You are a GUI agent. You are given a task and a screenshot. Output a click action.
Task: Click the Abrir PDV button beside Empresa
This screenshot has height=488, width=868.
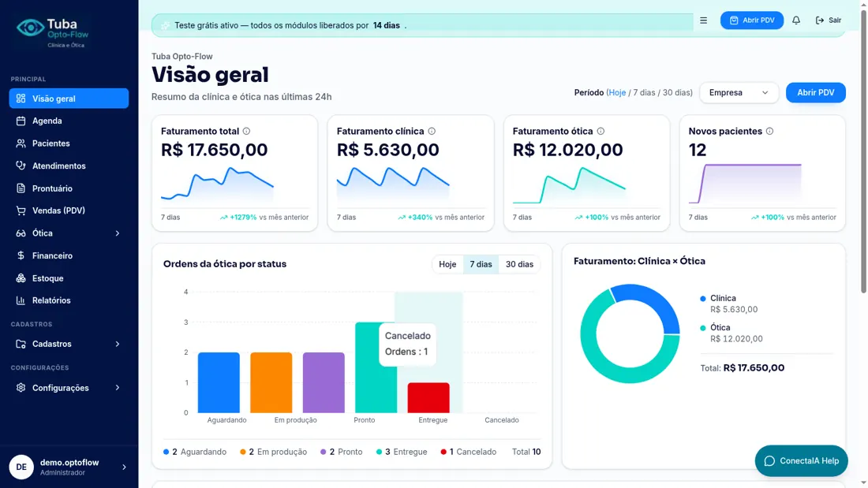pyautogui.click(x=815, y=92)
